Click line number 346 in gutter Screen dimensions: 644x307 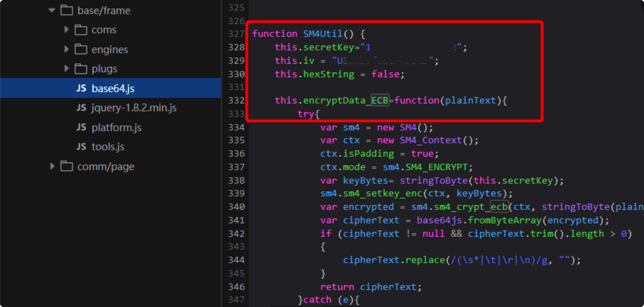(236, 287)
